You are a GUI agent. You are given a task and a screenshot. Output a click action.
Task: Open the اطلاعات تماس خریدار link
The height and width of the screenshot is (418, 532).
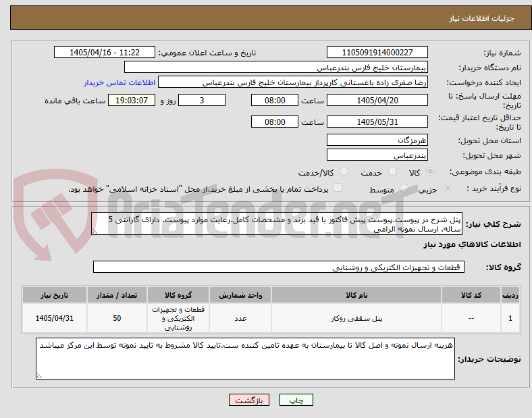click(x=119, y=82)
